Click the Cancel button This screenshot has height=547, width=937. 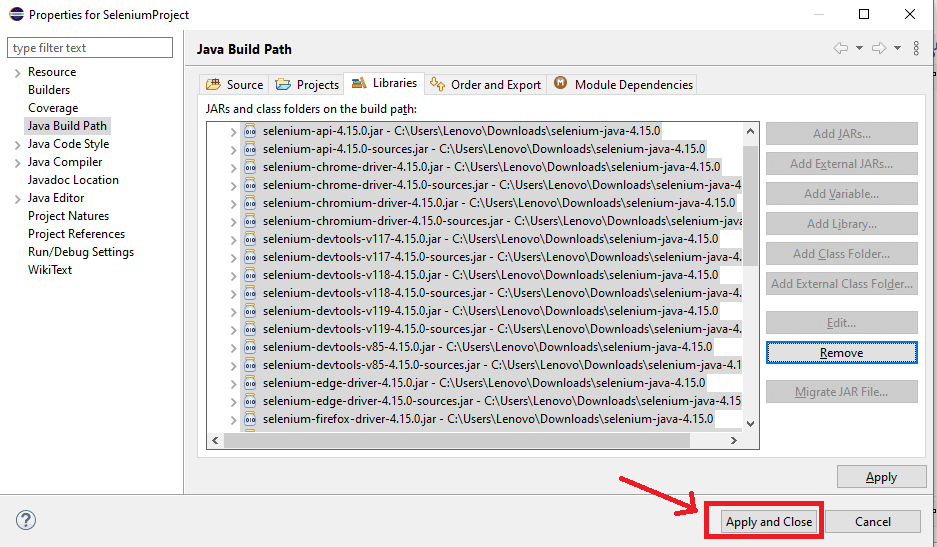[872, 522]
